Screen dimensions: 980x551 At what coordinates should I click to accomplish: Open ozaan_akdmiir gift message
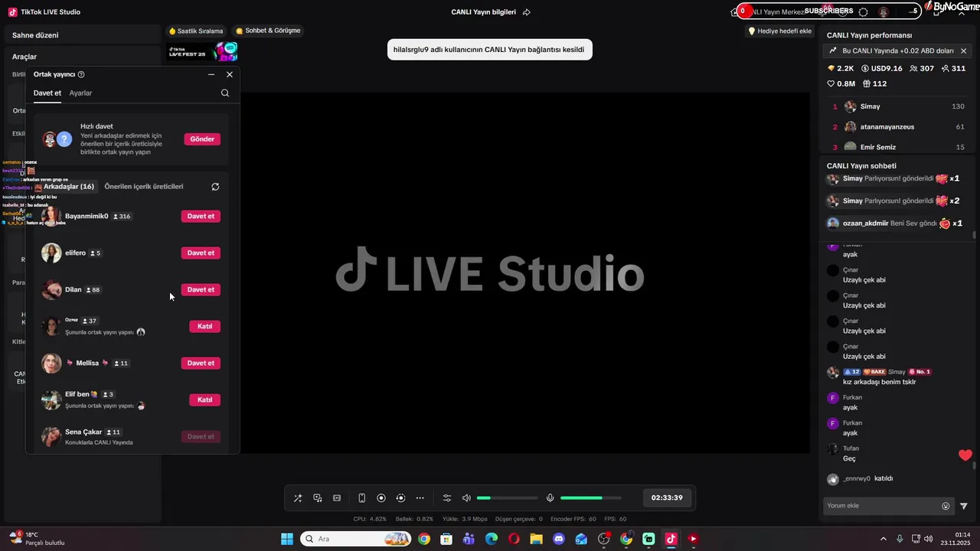coord(896,223)
